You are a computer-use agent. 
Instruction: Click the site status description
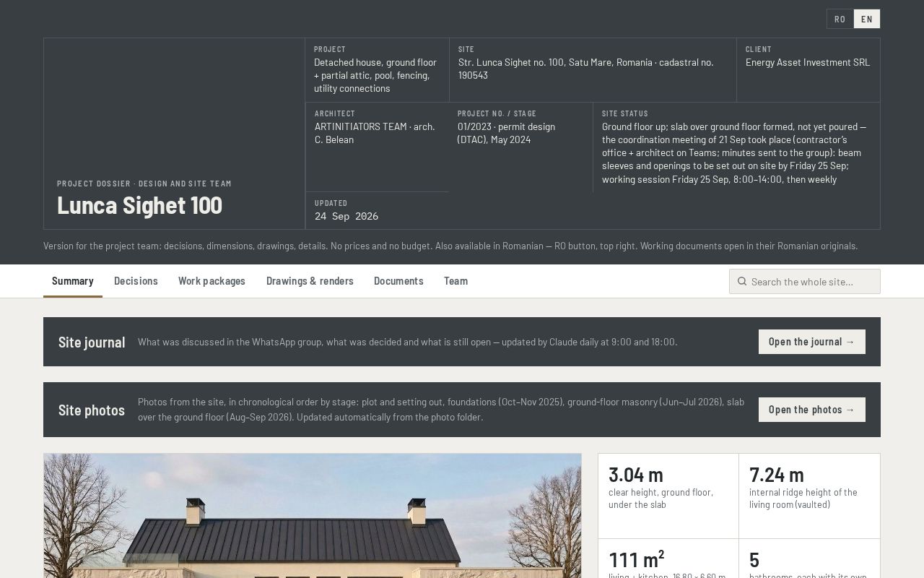pyautogui.click(x=734, y=152)
